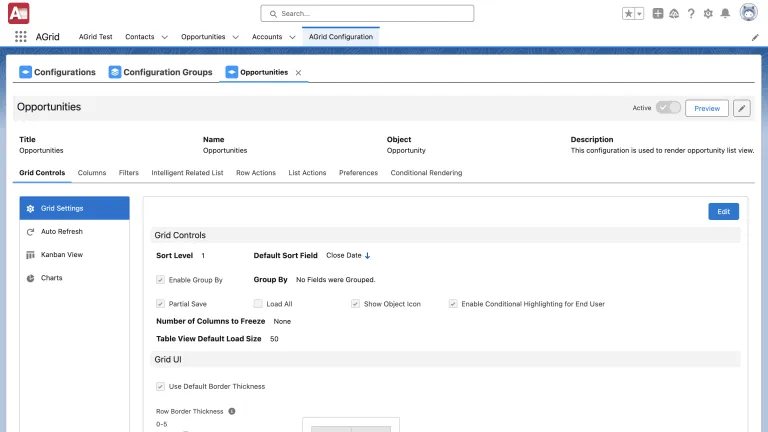Click the Close Date sort direction arrow

[x=367, y=256]
